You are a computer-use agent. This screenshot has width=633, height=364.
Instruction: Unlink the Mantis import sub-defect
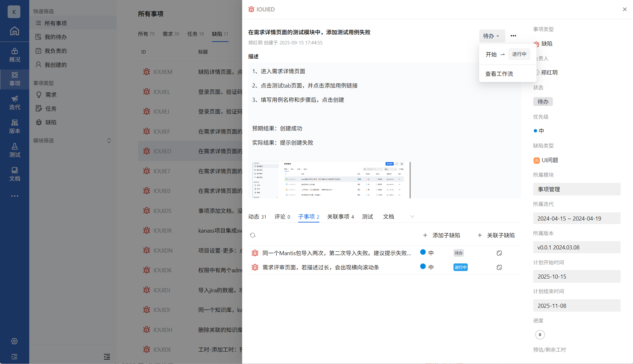tap(499, 253)
